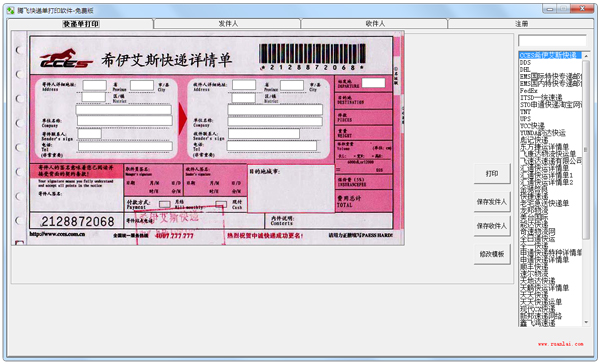This screenshot has height=364, width=600.
Task: Focus the search box above the courier list
Action: [552, 41]
